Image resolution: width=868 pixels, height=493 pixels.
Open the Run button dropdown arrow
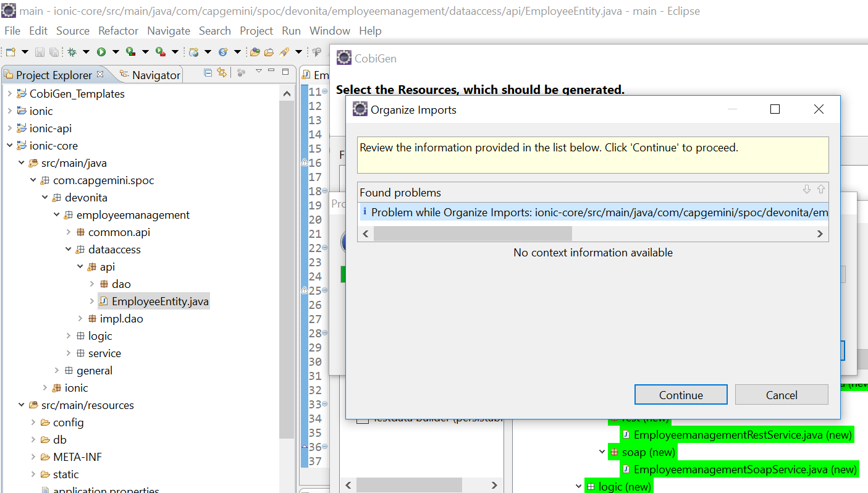[115, 53]
